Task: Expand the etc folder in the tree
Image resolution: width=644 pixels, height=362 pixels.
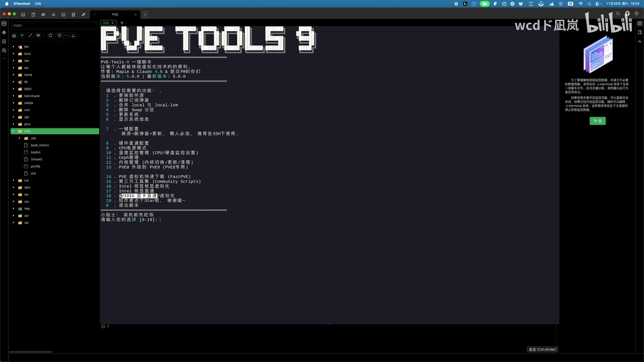Action: (14, 68)
